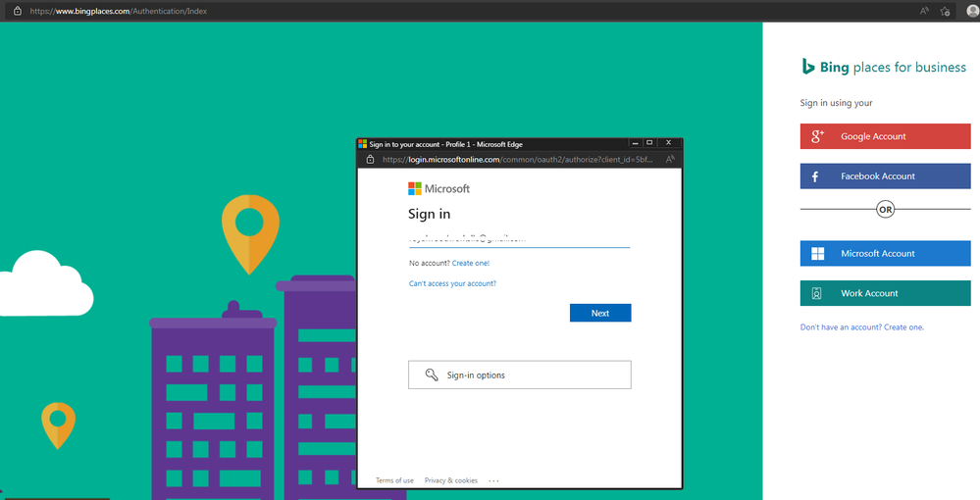980x500 pixels.
Task: Open Privacy & cookies link in popup
Action: (x=450, y=480)
